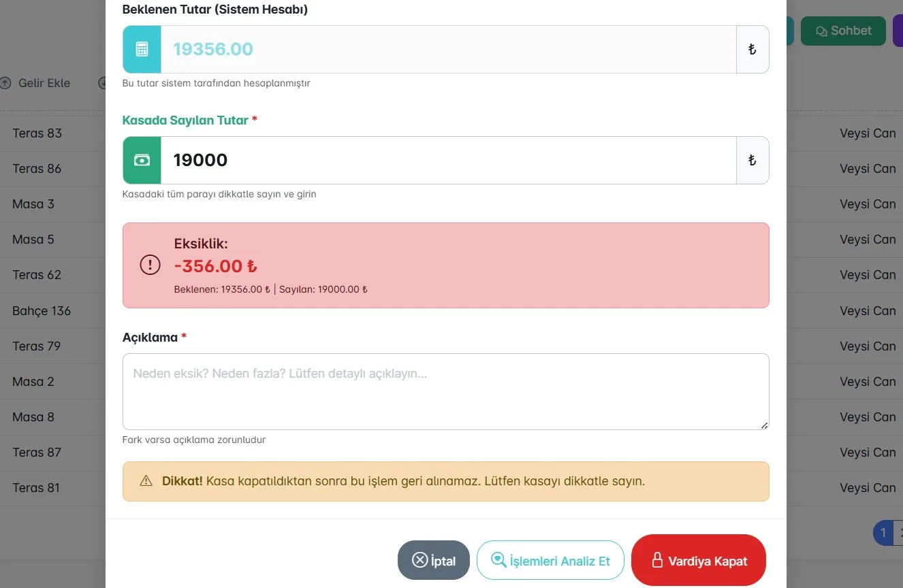The height and width of the screenshot is (588, 903).
Task: Close shift with Vardiya Kapat button
Action: 699,560
